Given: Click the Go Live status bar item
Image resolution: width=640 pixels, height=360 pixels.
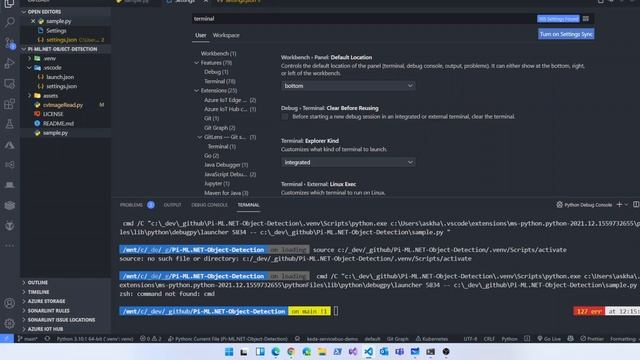Looking at the screenshot, I should click(549, 339).
